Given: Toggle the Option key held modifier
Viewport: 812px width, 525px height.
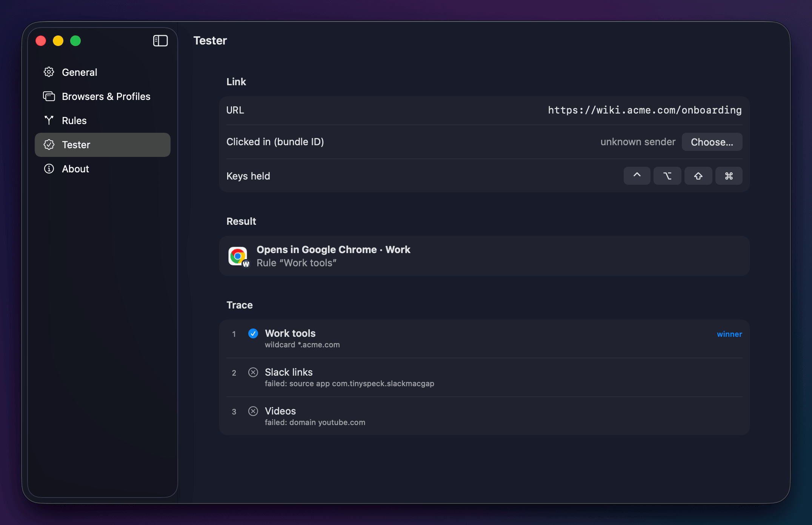Looking at the screenshot, I should (x=667, y=176).
